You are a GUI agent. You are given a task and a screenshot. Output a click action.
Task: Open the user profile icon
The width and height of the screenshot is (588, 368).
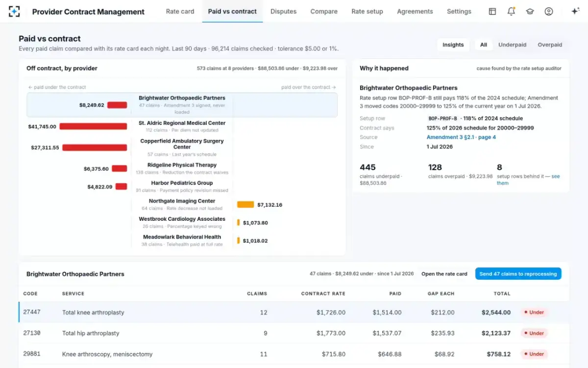tap(549, 11)
